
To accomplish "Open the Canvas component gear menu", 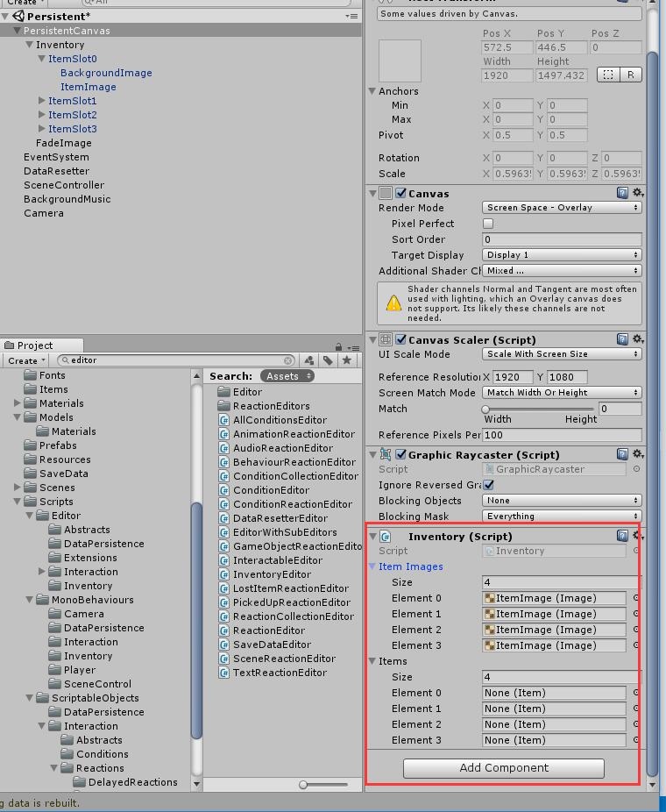I will (638, 193).
